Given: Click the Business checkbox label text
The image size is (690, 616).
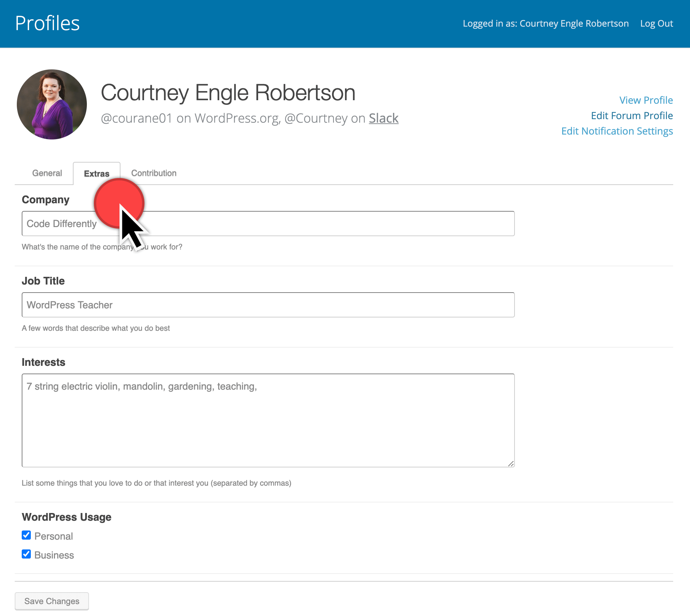Looking at the screenshot, I should click(x=54, y=555).
